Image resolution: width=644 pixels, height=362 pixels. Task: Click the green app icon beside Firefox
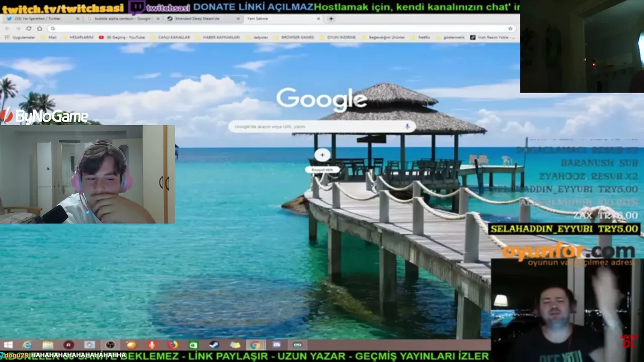193,345
